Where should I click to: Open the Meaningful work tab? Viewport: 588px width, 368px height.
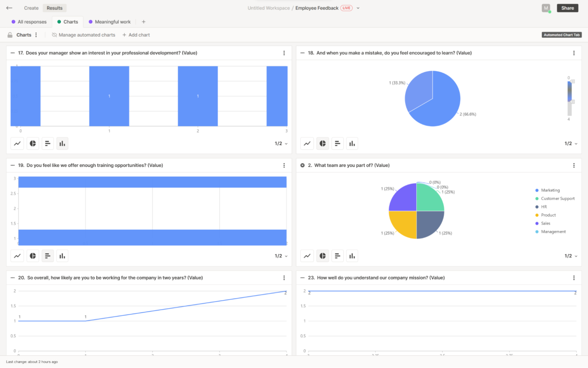point(110,22)
